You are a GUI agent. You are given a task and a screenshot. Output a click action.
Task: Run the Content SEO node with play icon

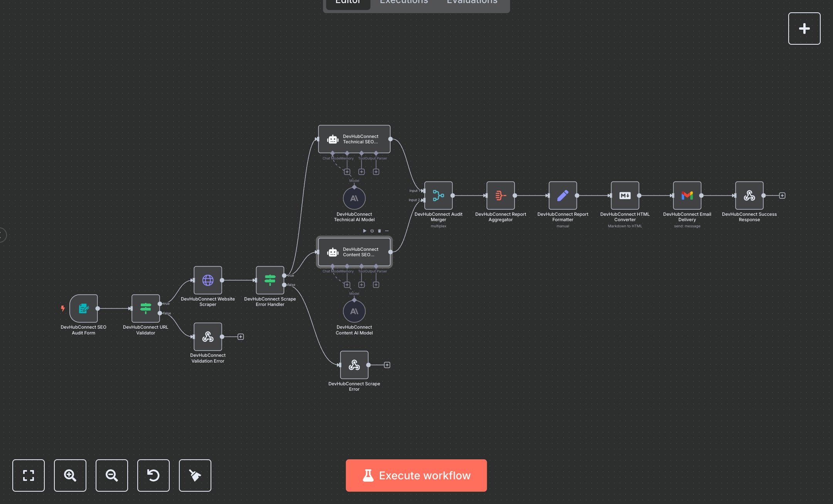[364, 231]
